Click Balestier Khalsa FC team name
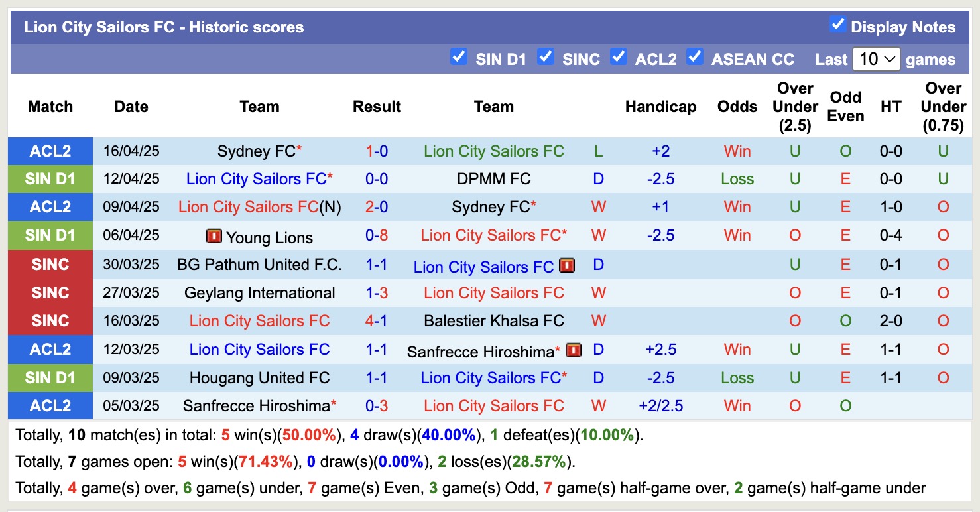Screen dimensions: 980x512 tap(493, 321)
